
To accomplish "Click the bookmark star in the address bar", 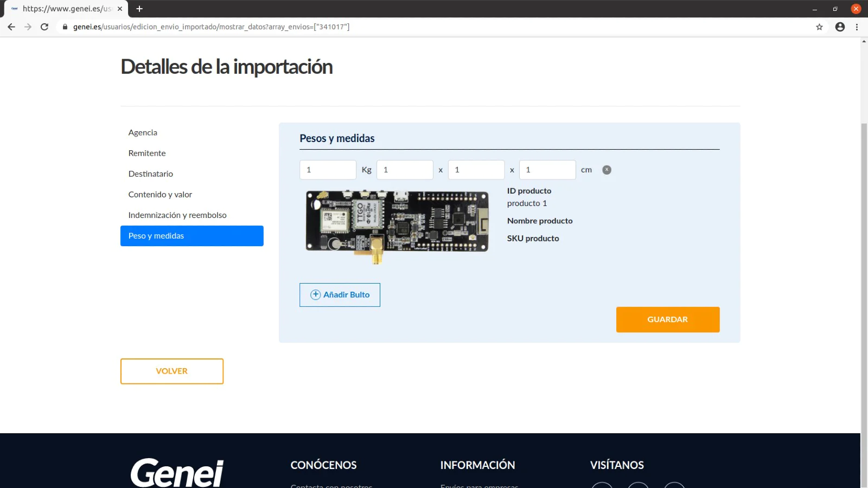I will (820, 27).
